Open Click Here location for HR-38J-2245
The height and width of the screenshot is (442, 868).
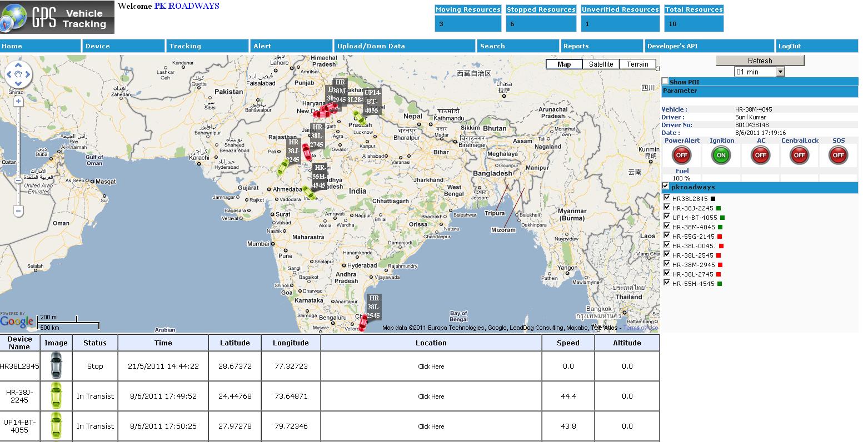pyautogui.click(x=431, y=396)
